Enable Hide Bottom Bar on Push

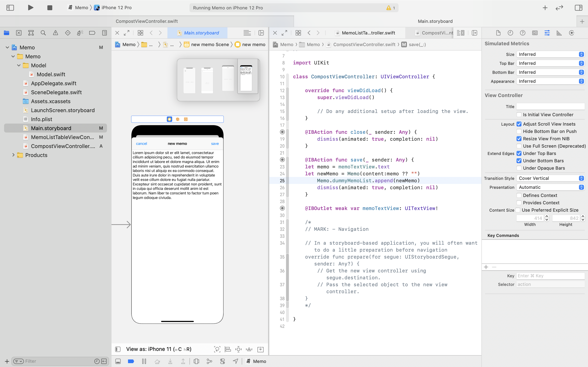519,131
